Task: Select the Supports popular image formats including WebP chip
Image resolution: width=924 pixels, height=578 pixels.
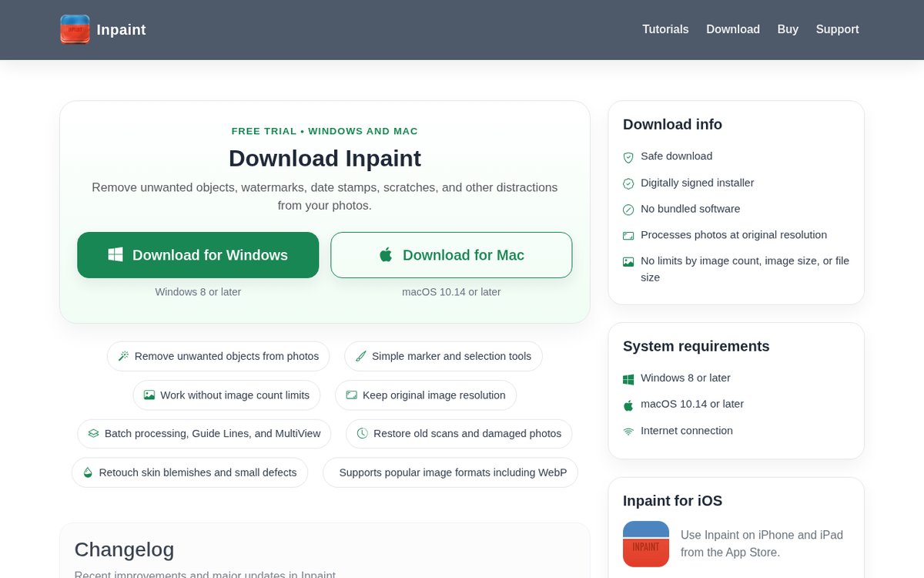Action: coord(450,472)
